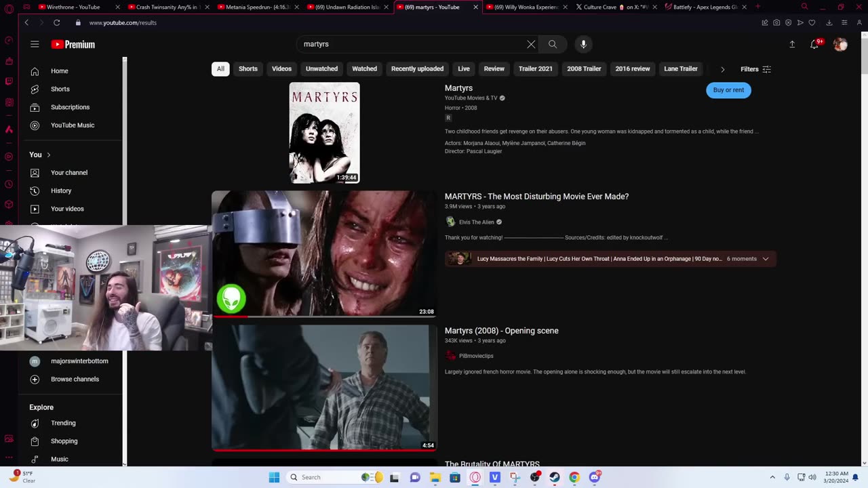
Task: Select the Unwatched filter chip
Action: coord(321,68)
